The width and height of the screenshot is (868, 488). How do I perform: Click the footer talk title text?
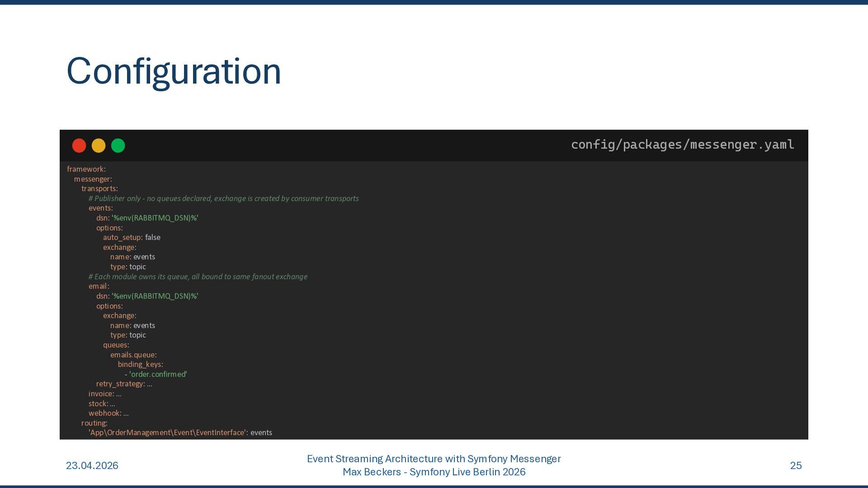pos(434,459)
